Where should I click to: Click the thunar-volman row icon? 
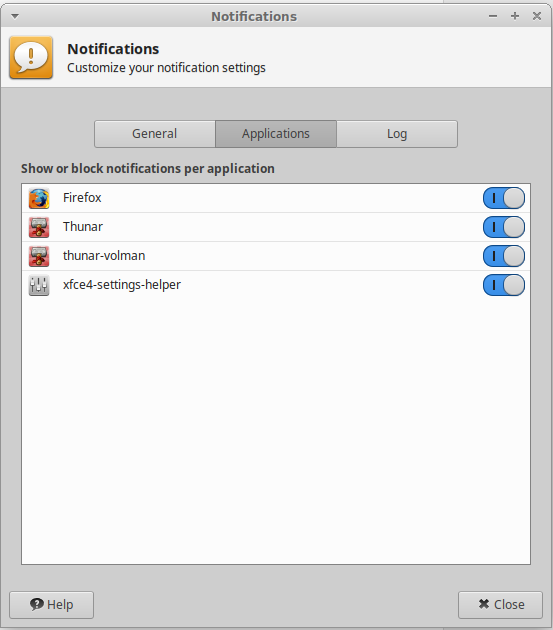(39, 256)
